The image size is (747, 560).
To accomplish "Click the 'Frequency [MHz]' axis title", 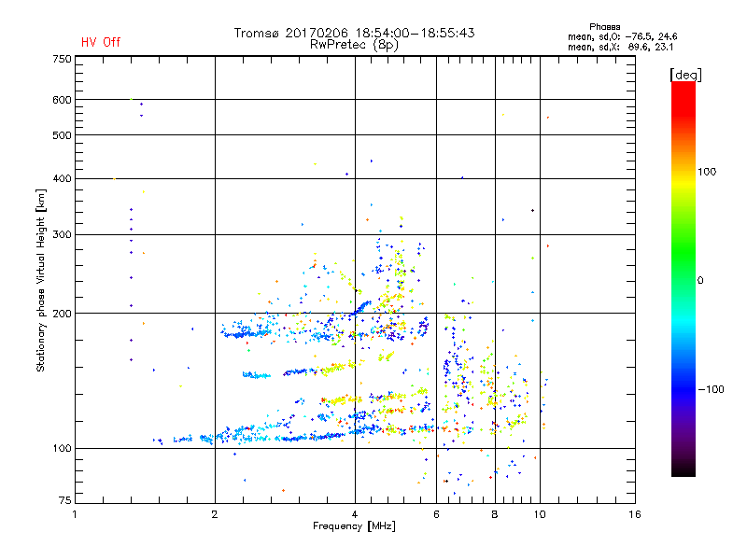I will [x=354, y=526].
